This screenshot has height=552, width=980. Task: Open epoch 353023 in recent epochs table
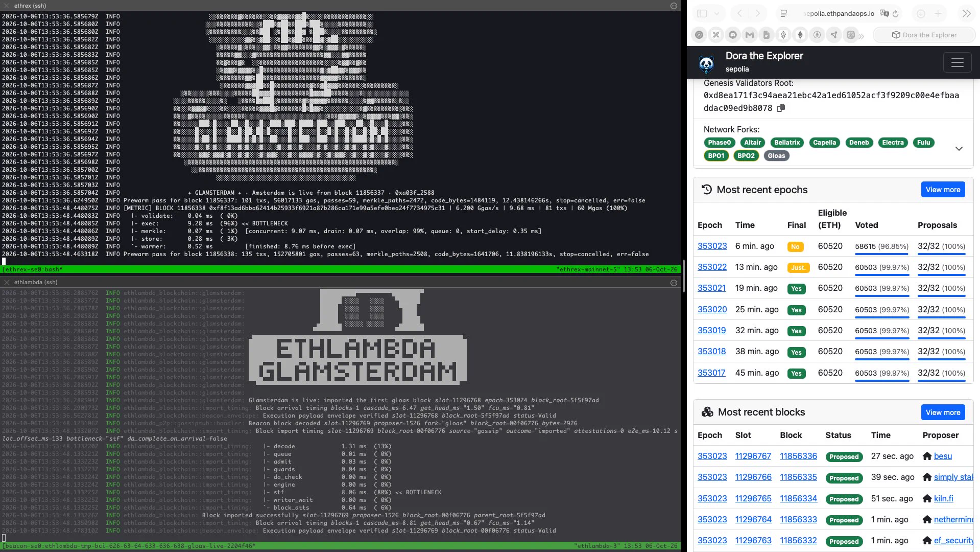[x=712, y=246]
